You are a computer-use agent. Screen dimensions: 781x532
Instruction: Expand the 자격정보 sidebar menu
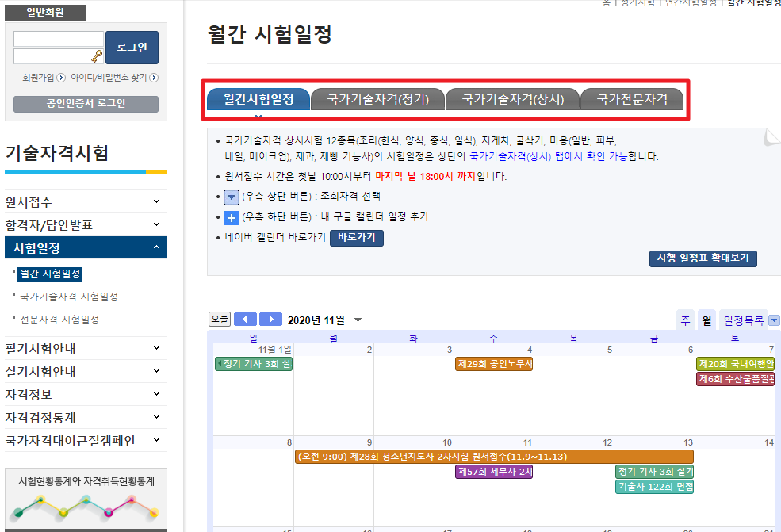(86, 394)
